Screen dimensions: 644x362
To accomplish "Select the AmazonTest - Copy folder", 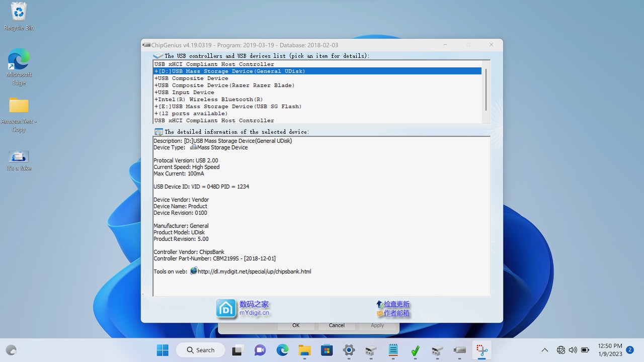I will (19, 115).
